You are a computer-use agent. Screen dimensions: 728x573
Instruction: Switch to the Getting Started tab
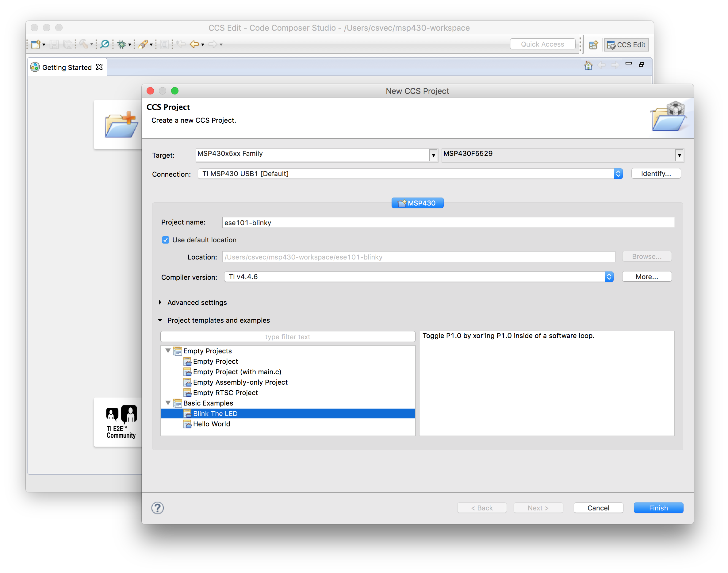click(x=67, y=67)
